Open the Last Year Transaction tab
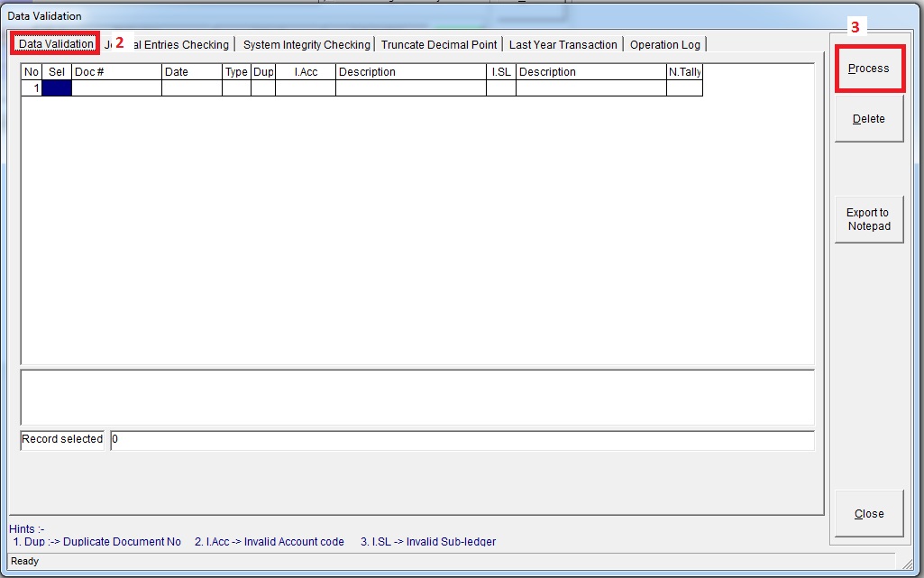924x578 pixels. click(x=563, y=45)
